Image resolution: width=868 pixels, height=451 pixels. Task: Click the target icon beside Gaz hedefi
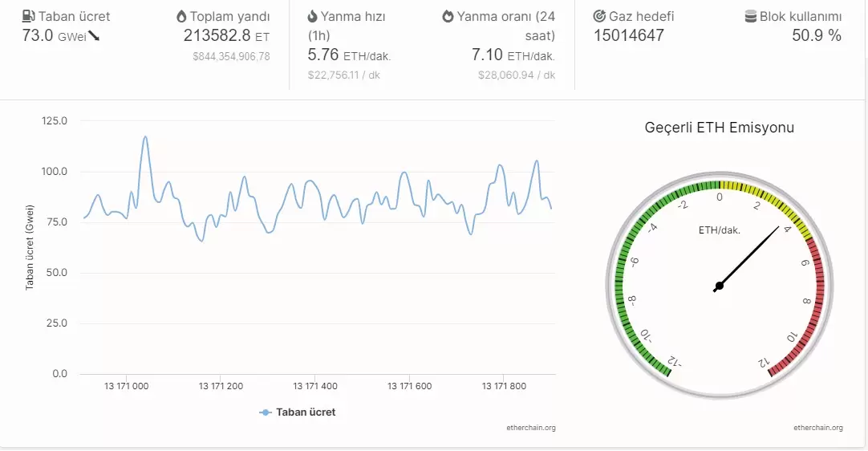coord(599,16)
